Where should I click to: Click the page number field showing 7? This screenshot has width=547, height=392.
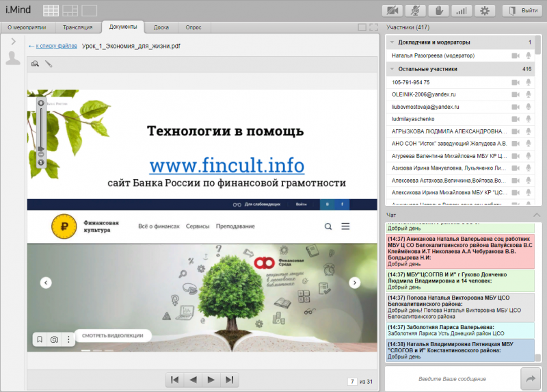[352, 382]
